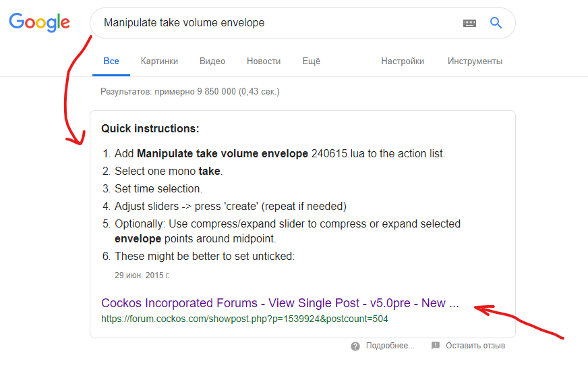The image size is (588, 372).
Task: Click the Google logo
Action: coord(39,22)
